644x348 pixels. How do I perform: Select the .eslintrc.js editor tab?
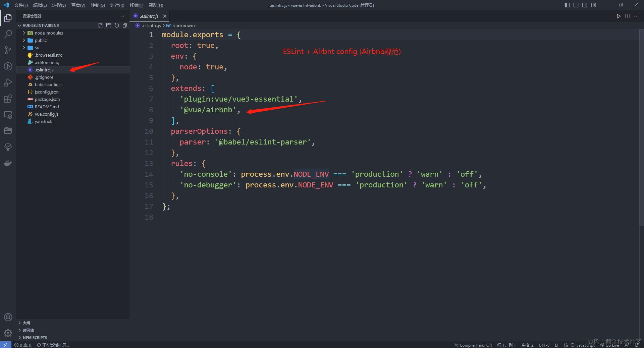point(149,16)
